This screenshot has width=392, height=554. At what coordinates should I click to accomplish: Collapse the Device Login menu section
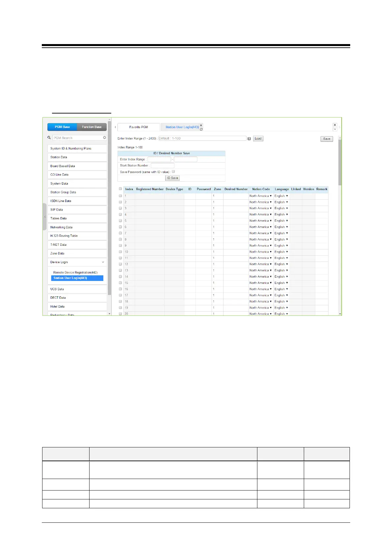coord(77,262)
